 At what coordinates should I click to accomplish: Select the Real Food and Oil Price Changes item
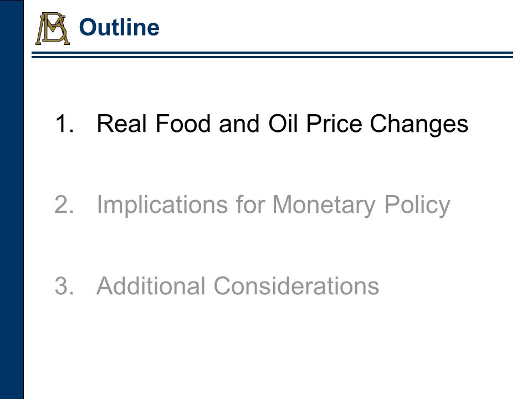[282, 124]
